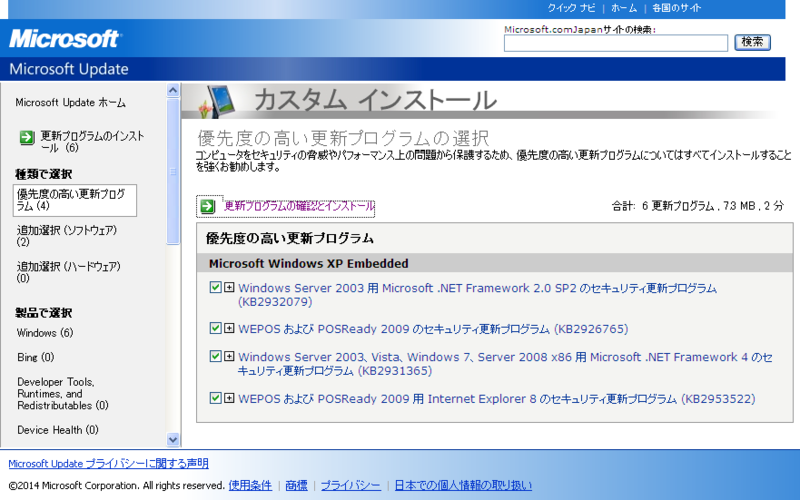Expand details for KB2926765 update
This screenshot has width=800, height=500.
pos(229,328)
